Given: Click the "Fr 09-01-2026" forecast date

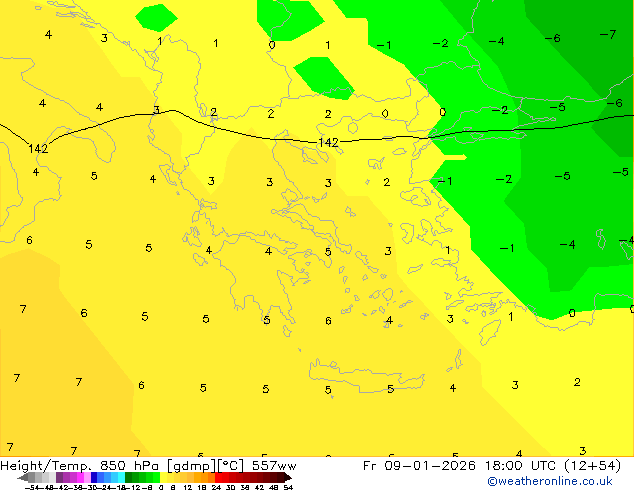Looking at the screenshot, I should [x=419, y=466].
